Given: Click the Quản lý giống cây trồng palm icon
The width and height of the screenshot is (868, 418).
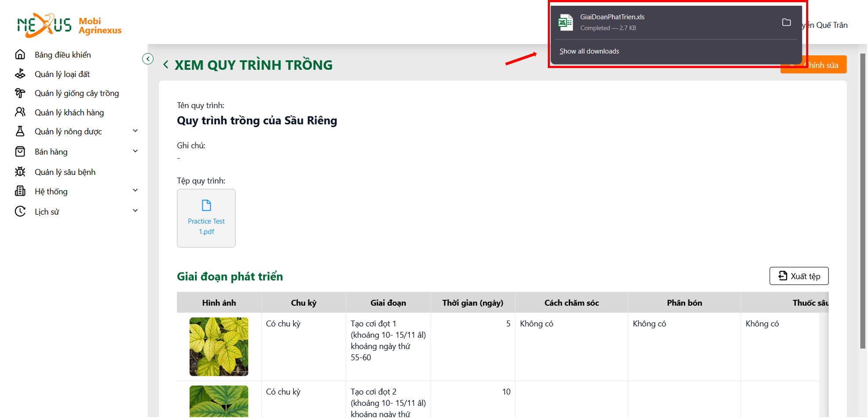Looking at the screenshot, I should 20,93.
